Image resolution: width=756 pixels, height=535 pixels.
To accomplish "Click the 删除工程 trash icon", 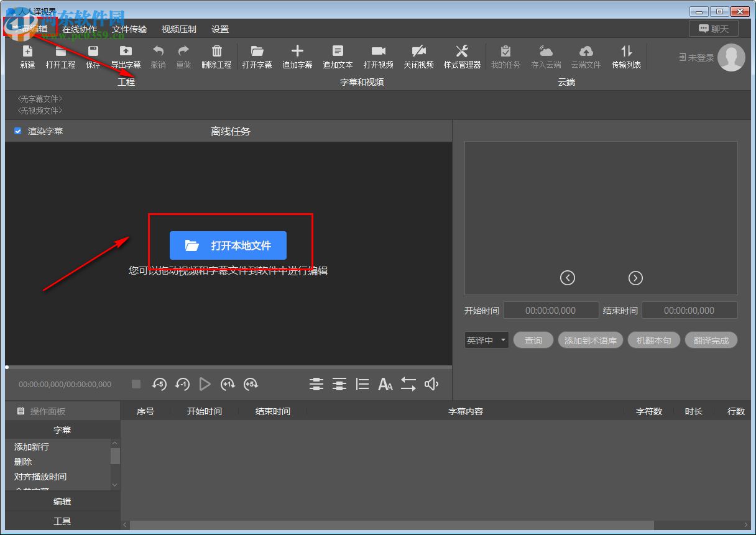I will point(216,52).
